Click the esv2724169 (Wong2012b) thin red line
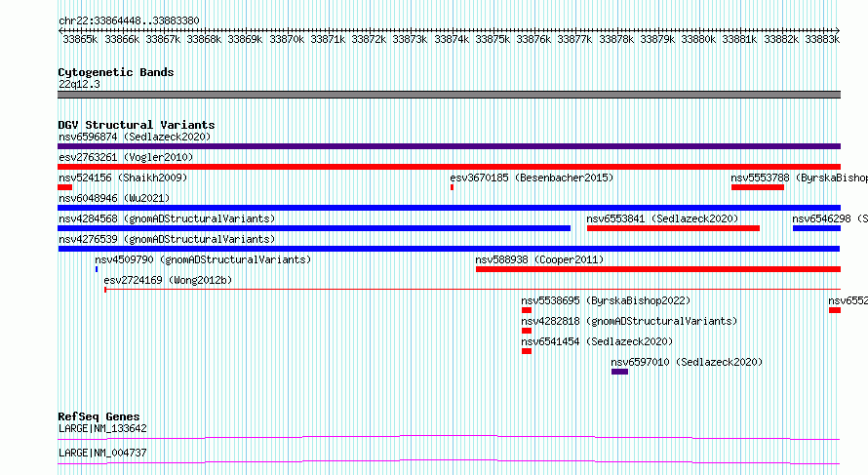This screenshot has height=475, width=868. (x=473, y=289)
